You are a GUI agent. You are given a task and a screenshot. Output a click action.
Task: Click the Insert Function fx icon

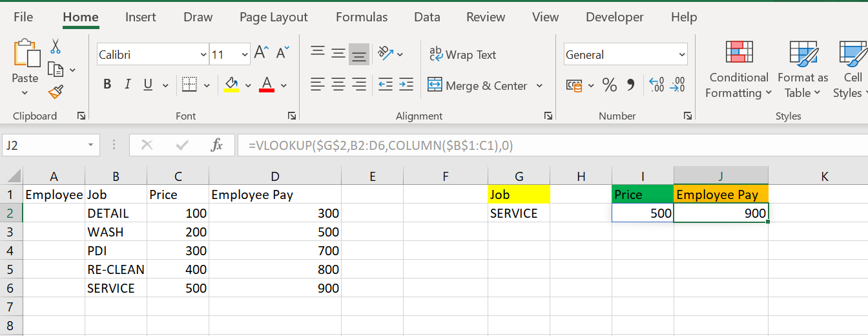point(217,145)
